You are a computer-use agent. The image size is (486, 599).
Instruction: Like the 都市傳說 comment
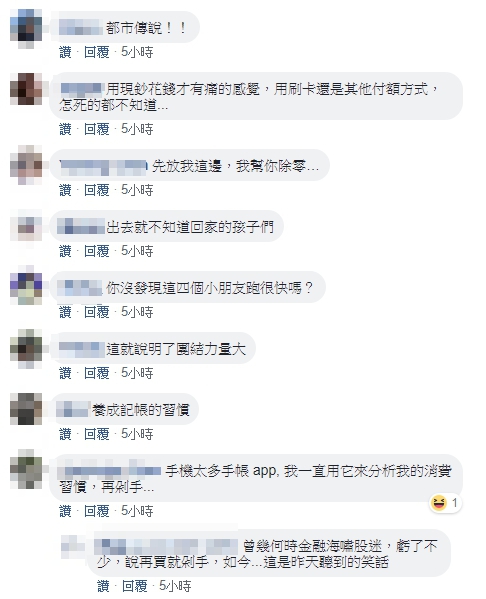click(x=65, y=52)
